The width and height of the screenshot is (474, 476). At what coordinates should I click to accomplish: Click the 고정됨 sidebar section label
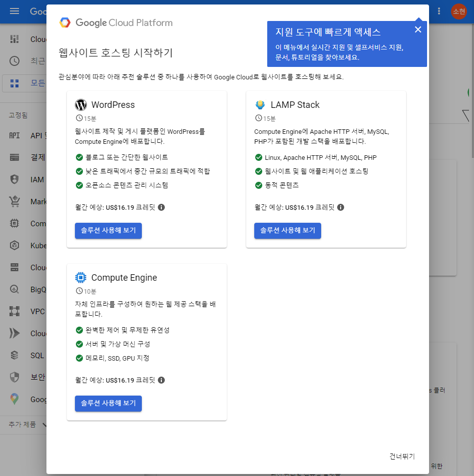coord(18,115)
